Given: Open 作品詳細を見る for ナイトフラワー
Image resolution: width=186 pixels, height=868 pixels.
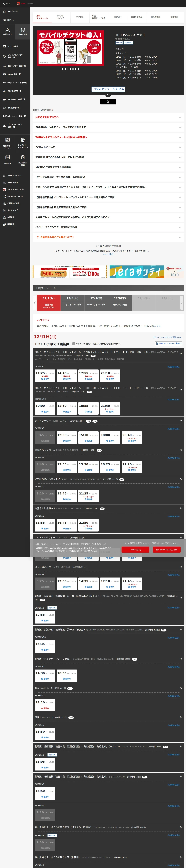Looking at the screenshot, I should pos(174,429).
